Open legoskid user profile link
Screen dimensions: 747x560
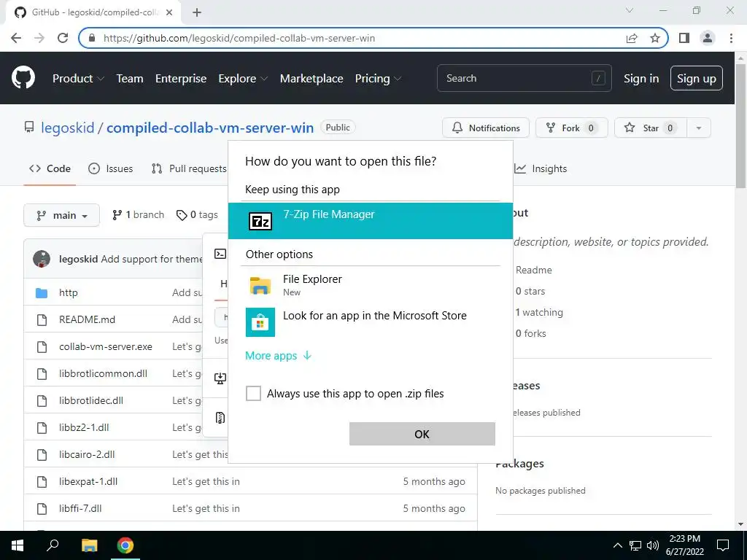(x=68, y=128)
